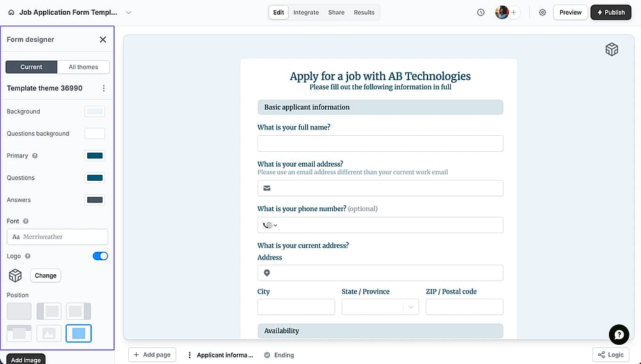This screenshot has width=641, height=364.
Task: Select the right-side image position layout
Action: click(x=78, y=311)
